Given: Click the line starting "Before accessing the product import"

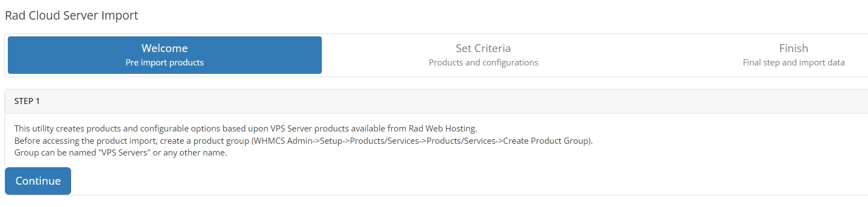Looking at the screenshot, I should pyautogui.click(x=303, y=140).
